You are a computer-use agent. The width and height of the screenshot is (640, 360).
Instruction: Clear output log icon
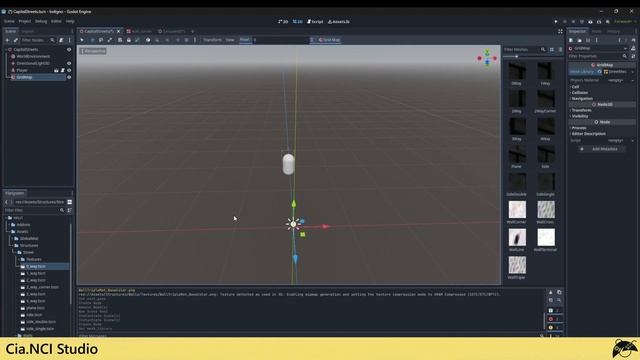[551, 292]
